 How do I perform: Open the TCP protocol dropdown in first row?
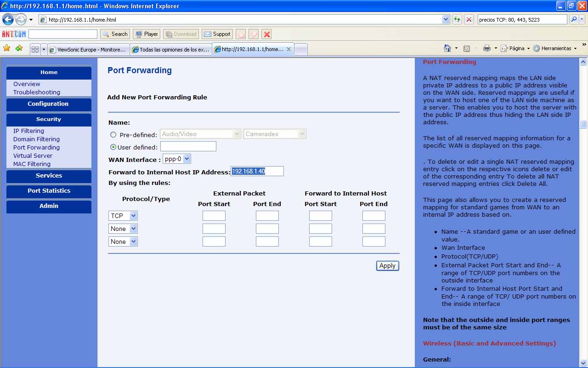[x=123, y=216]
